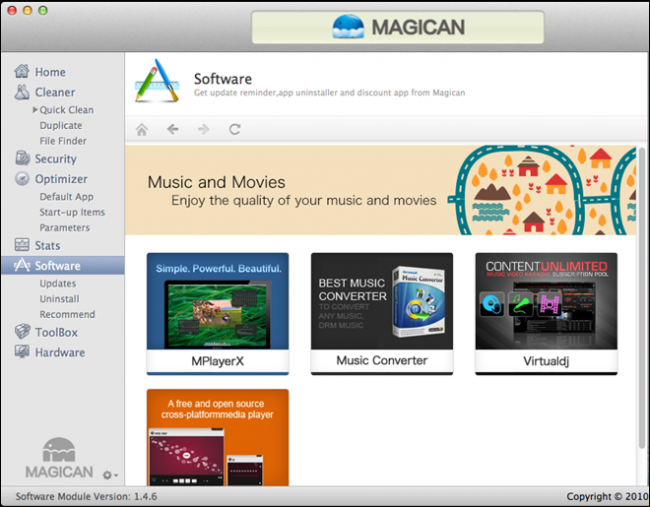Screen dimensions: 650x507
Task: Open Recommend under Software
Action: (67, 314)
